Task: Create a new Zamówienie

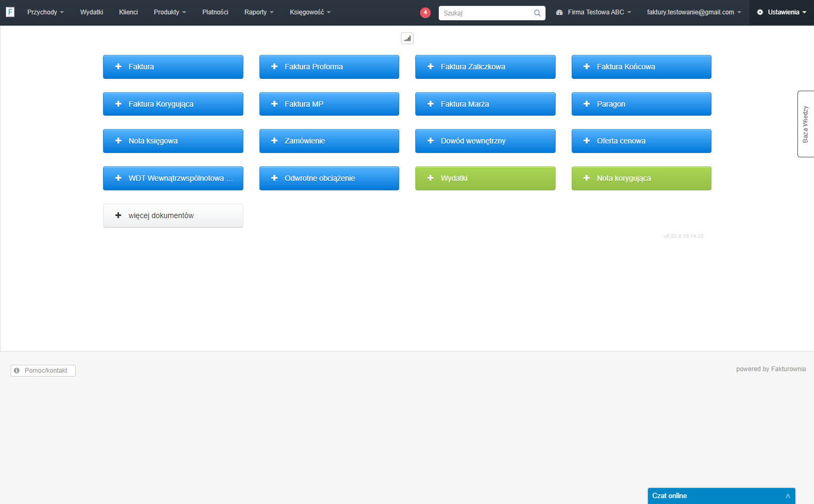Action: coord(329,141)
